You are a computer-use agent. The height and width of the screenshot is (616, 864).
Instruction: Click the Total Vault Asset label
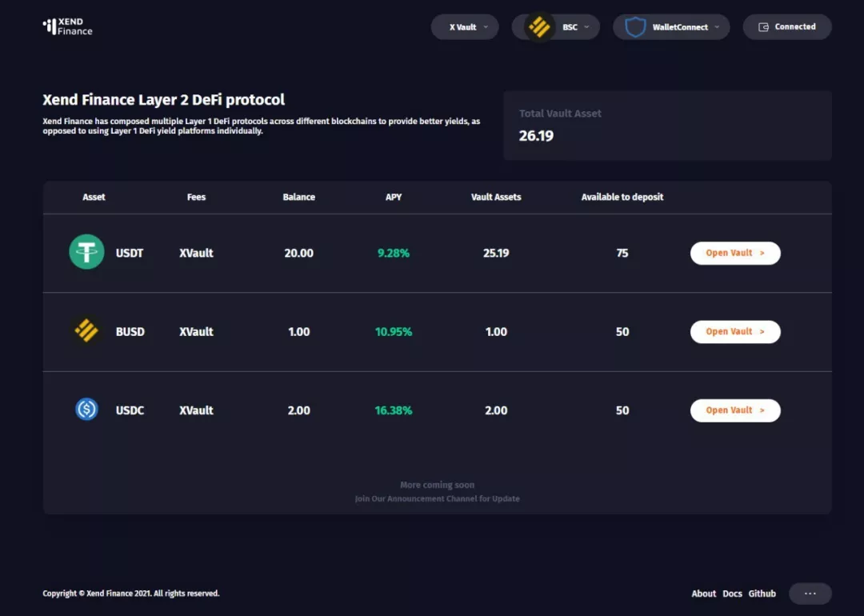(x=560, y=114)
